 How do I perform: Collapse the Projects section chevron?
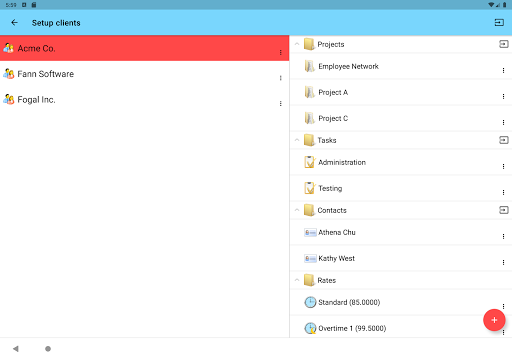[297, 44]
